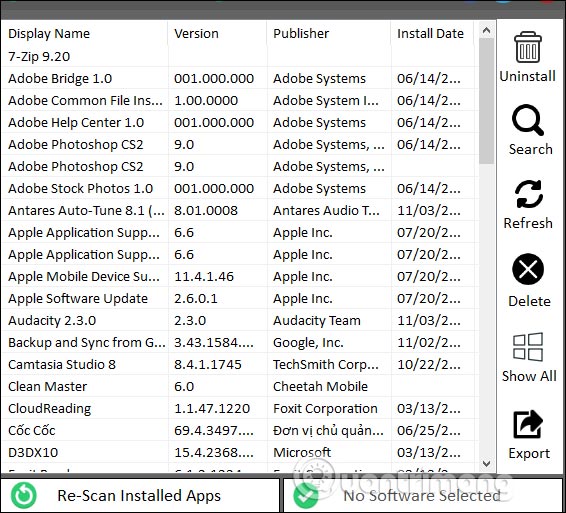Sort by Install Date column header
Screen dimensions: 566x513
pyautogui.click(x=432, y=34)
